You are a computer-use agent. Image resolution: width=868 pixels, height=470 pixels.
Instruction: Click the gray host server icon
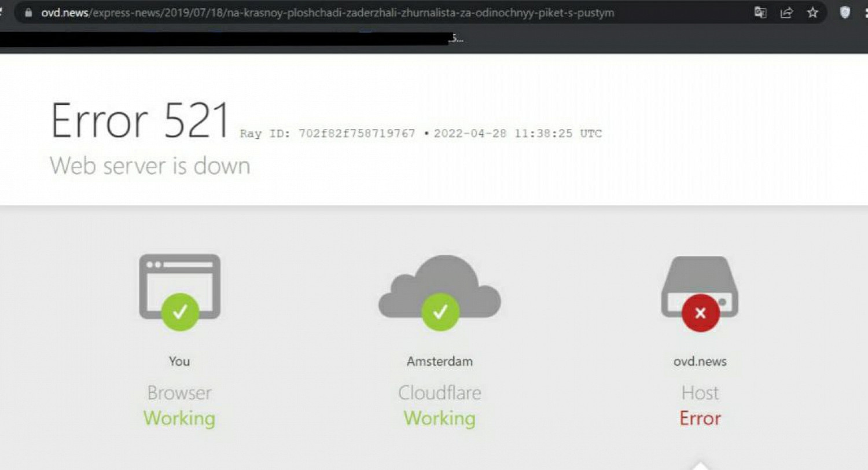tap(700, 286)
